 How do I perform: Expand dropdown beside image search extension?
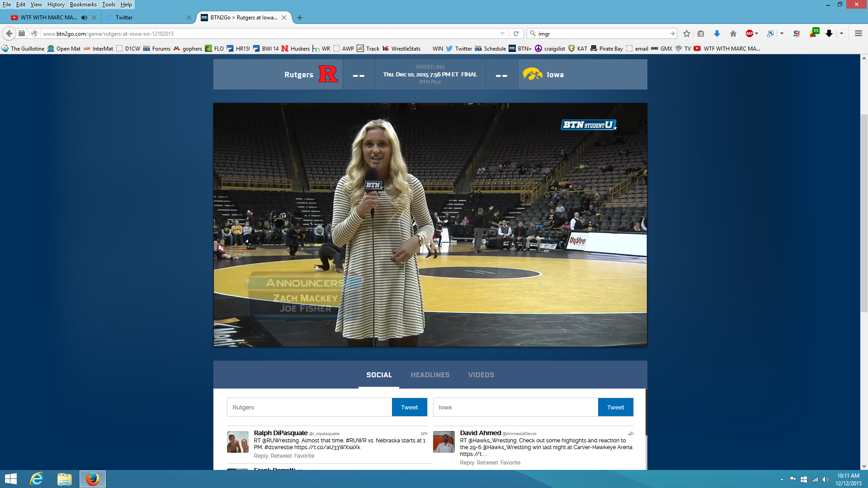tap(782, 33)
